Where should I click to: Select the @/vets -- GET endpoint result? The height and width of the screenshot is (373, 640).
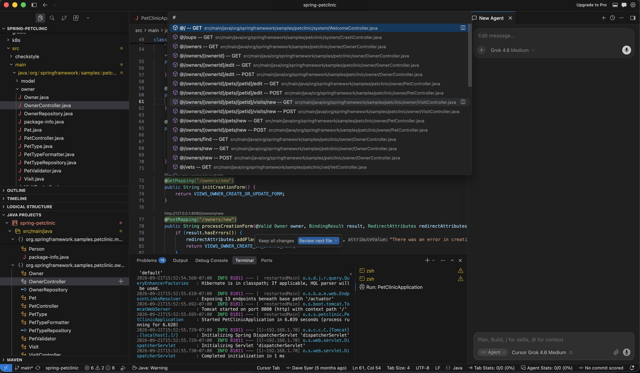pyautogui.click(x=319, y=167)
